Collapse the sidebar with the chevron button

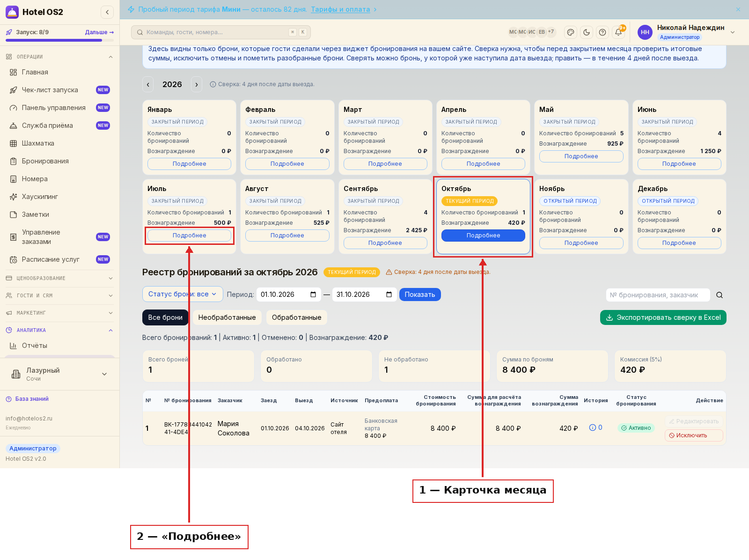point(107,12)
